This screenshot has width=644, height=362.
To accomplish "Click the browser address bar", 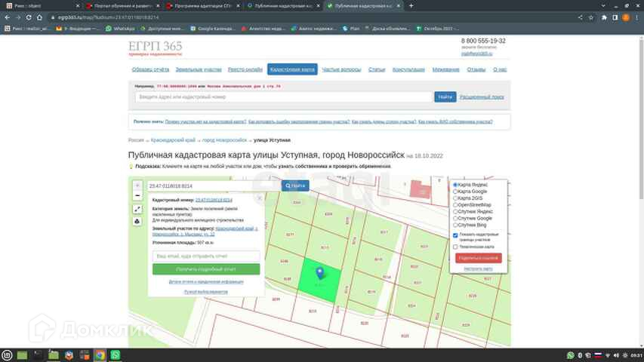I will pos(312,17).
